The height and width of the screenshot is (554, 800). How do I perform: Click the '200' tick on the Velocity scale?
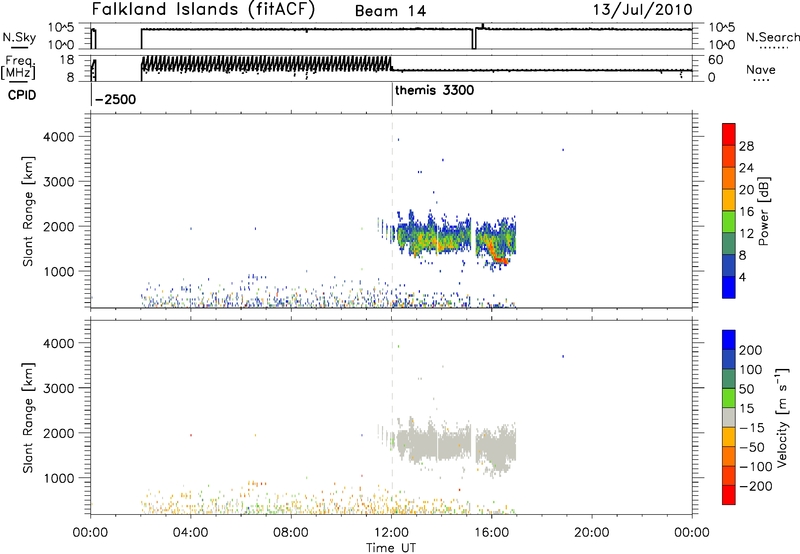751,350
